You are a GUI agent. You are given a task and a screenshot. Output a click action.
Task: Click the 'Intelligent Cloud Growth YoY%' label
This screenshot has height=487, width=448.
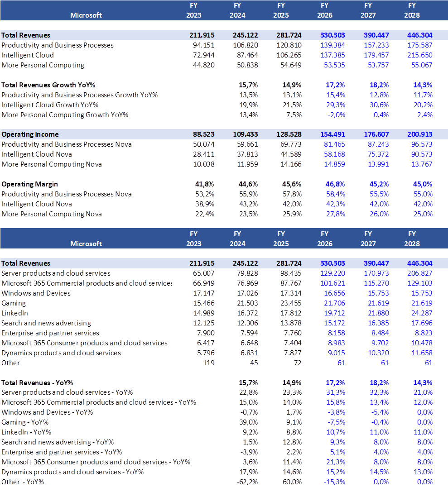pyautogui.click(x=50, y=105)
